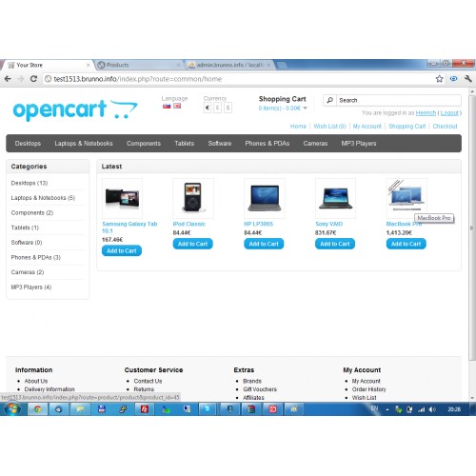The height and width of the screenshot is (476, 476).
Task: Click the vertical page scrollbar
Action: [472, 228]
